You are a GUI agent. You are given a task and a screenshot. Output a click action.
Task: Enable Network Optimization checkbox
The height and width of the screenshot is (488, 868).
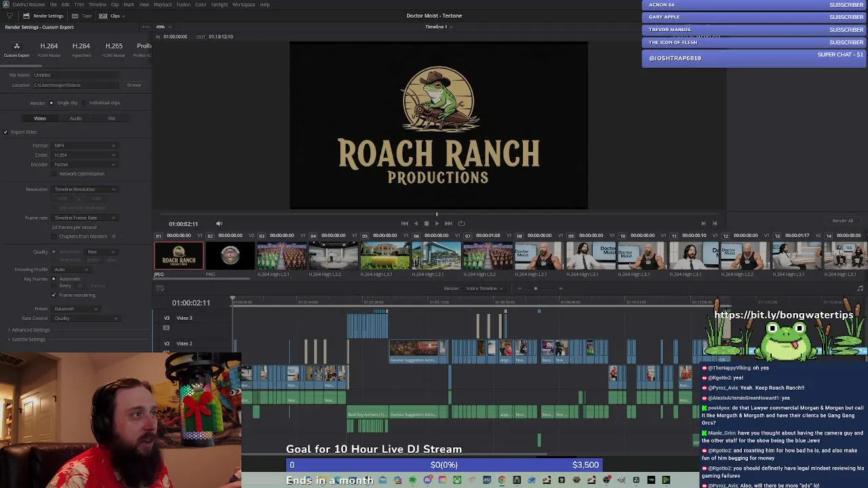55,174
